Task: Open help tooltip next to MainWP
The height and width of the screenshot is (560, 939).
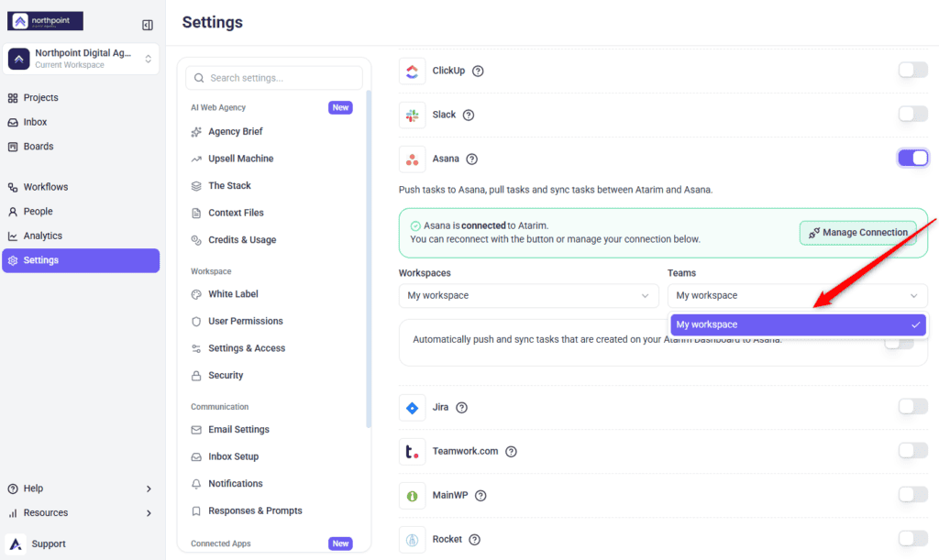Action: tap(481, 496)
